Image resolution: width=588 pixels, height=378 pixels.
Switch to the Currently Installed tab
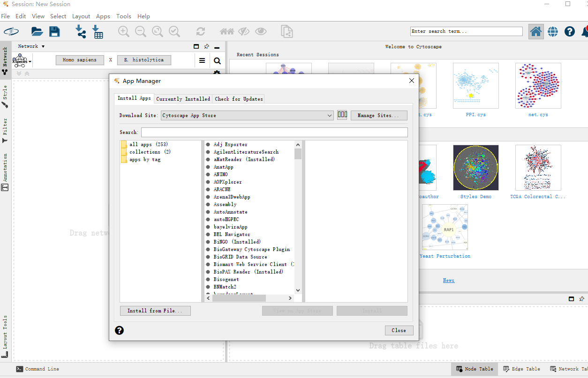[183, 99]
